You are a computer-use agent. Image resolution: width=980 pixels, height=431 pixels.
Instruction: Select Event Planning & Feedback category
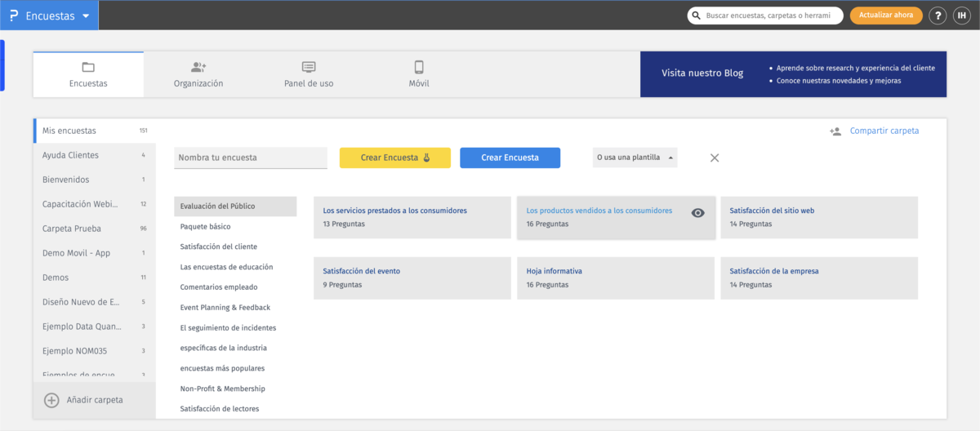point(235,308)
